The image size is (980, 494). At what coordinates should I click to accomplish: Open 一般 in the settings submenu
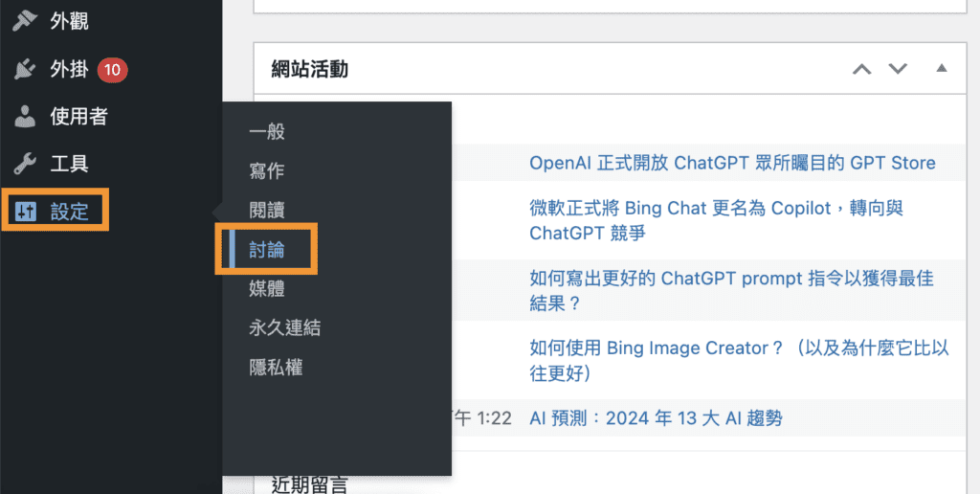267,132
